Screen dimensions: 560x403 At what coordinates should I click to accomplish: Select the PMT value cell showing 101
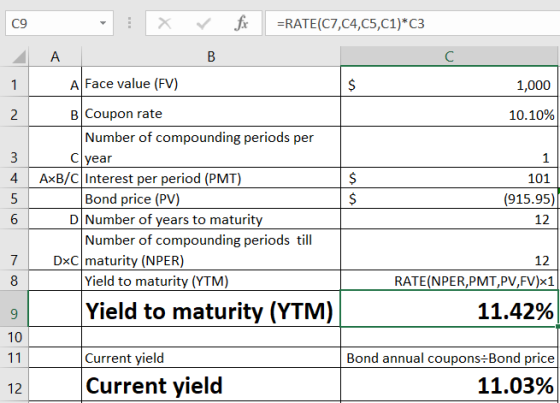click(449, 178)
